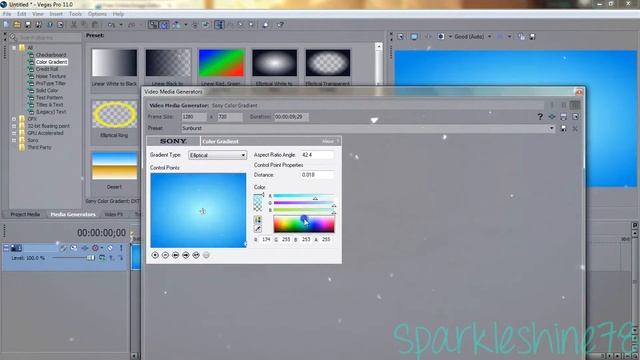Click the rainbow color picker spectrum
Screen dimensions: 640x360
click(x=304, y=224)
